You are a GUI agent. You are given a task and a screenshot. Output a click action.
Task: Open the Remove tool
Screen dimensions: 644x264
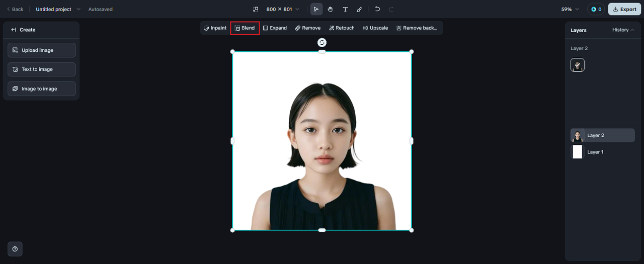[308, 28]
